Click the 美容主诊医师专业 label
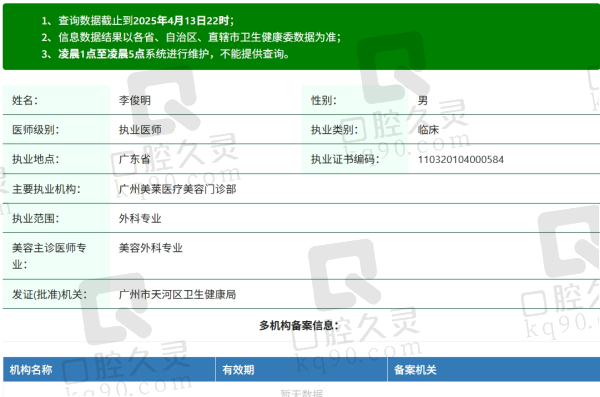The image size is (600, 397). click(x=49, y=256)
